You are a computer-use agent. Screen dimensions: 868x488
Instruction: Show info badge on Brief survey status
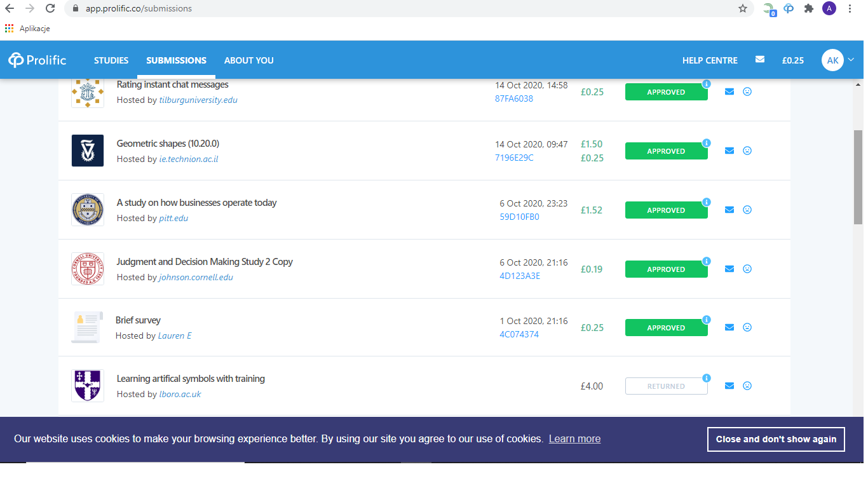point(707,320)
